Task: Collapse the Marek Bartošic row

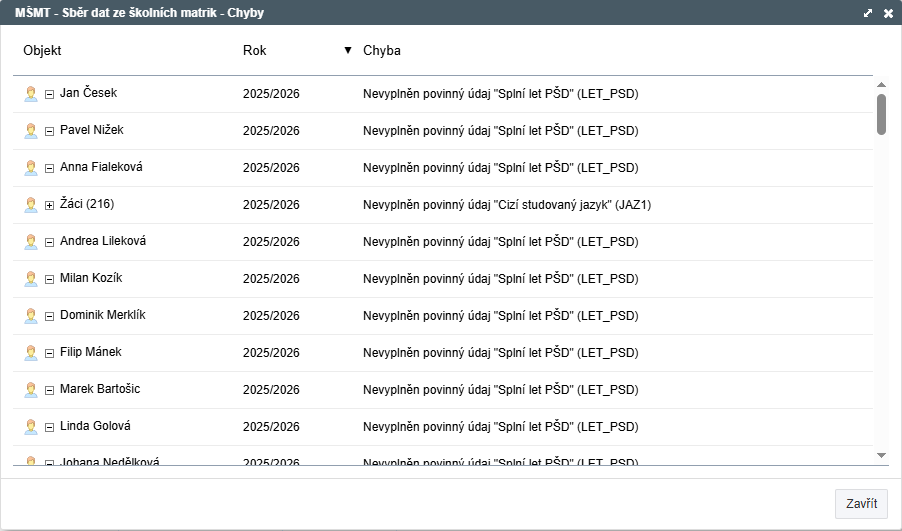Action: click(x=49, y=390)
